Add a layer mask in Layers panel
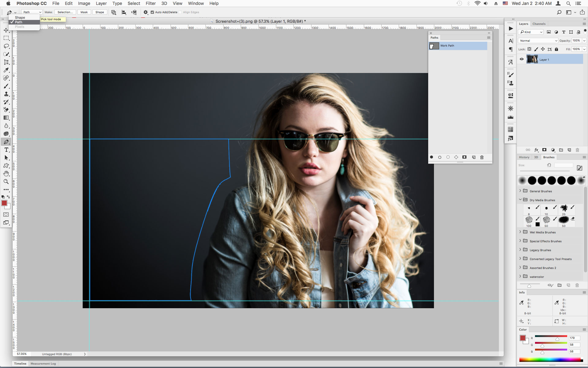The image size is (588, 368). (544, 150)
